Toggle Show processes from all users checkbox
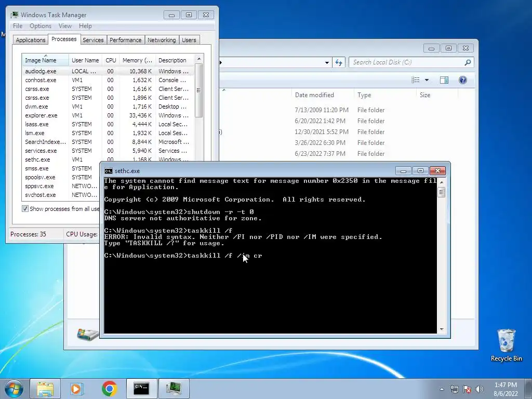The image size is (532, 399). pos(25,209)
